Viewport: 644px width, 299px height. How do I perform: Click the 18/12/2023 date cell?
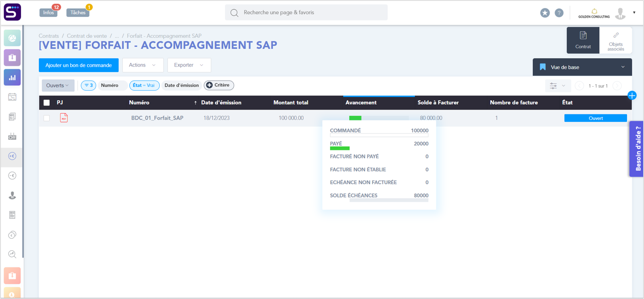(216, 118)
